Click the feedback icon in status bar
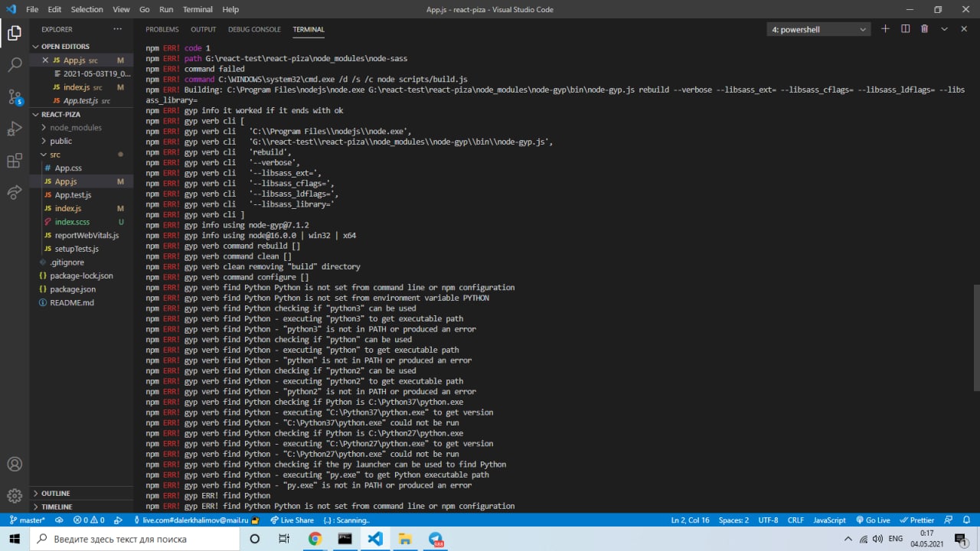980x551 pixels. (948, 520)
